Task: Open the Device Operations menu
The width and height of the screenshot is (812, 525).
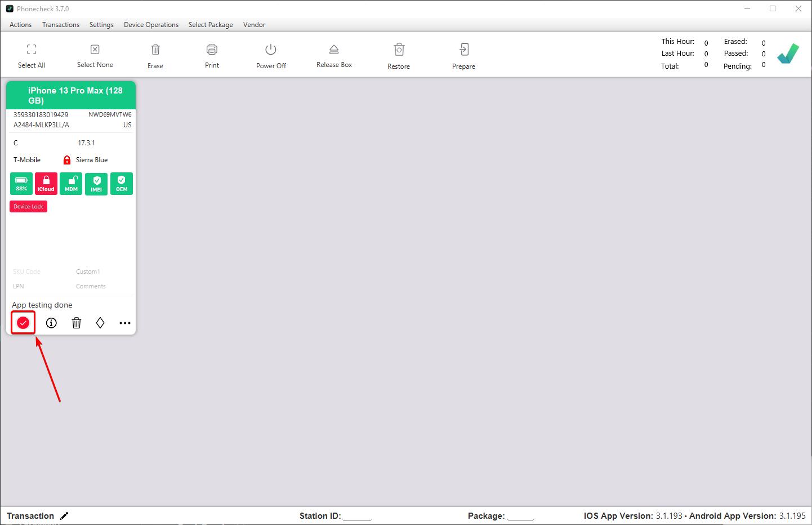Action: 151,25
